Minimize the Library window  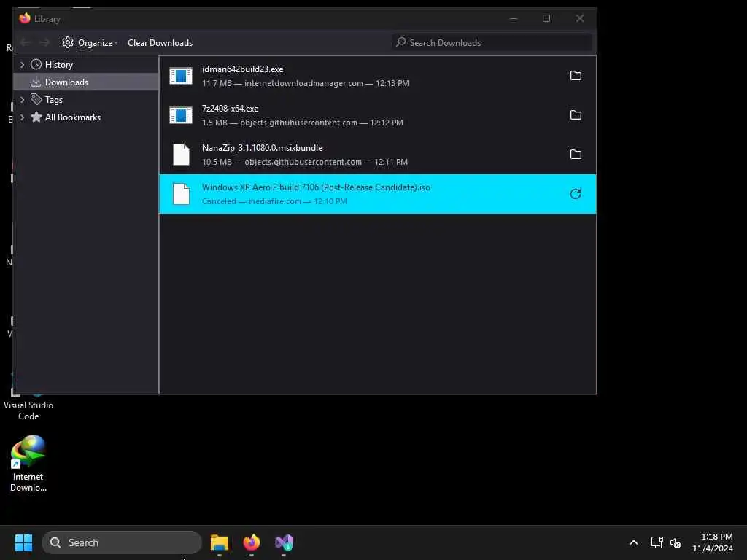[514, 18]
